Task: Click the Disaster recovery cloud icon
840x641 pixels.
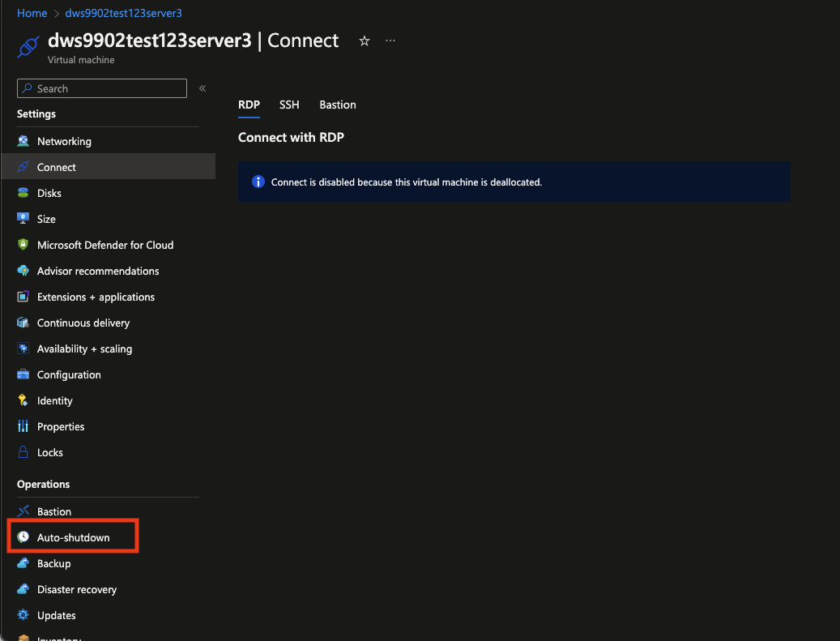Action: (23, 589)
